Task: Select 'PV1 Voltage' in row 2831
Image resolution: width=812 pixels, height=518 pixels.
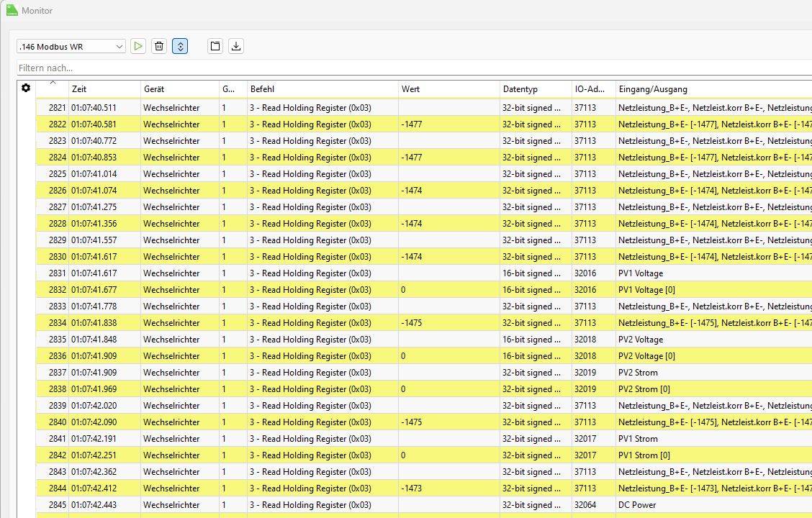Action: click(x=641, y=273)
